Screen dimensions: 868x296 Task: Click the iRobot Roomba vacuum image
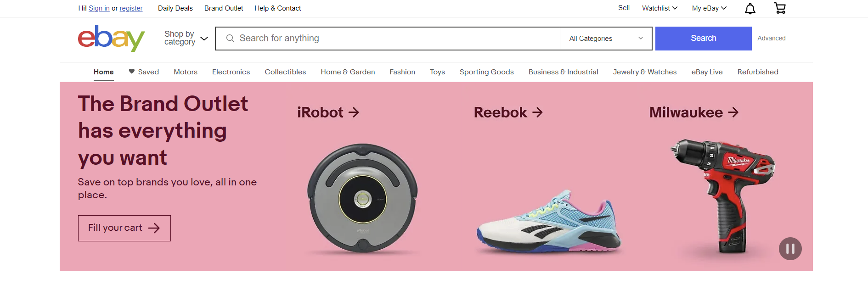363,198
